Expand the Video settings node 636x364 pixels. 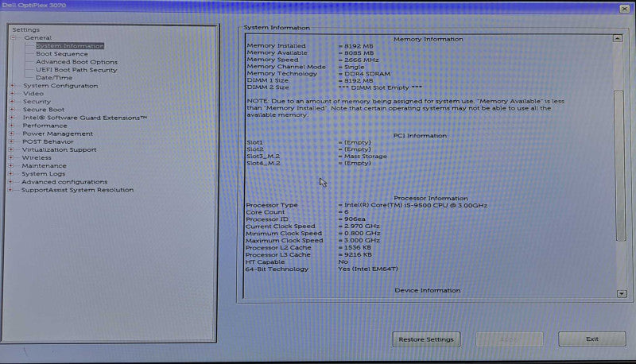[12, 94]
